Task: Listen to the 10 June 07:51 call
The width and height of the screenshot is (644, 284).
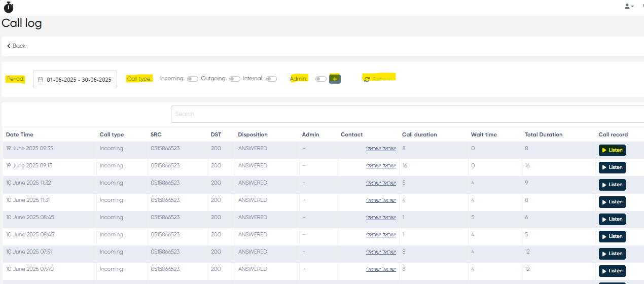Action: point(612,254)
